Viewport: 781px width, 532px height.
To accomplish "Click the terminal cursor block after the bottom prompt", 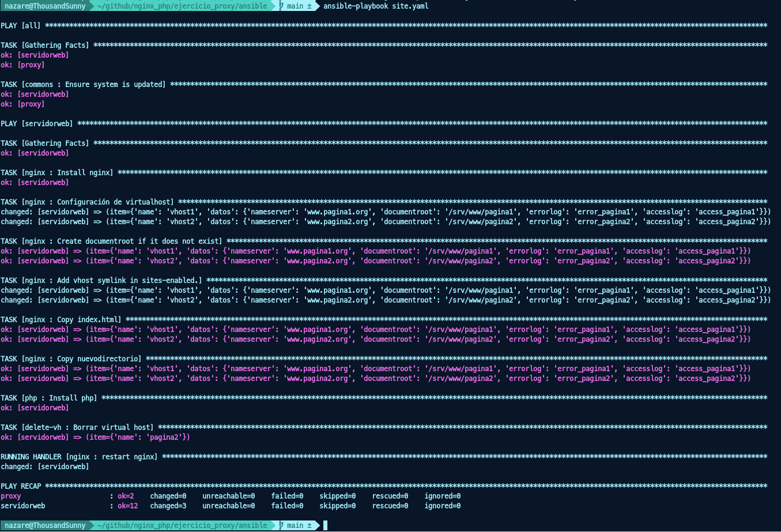I will 325,525.
